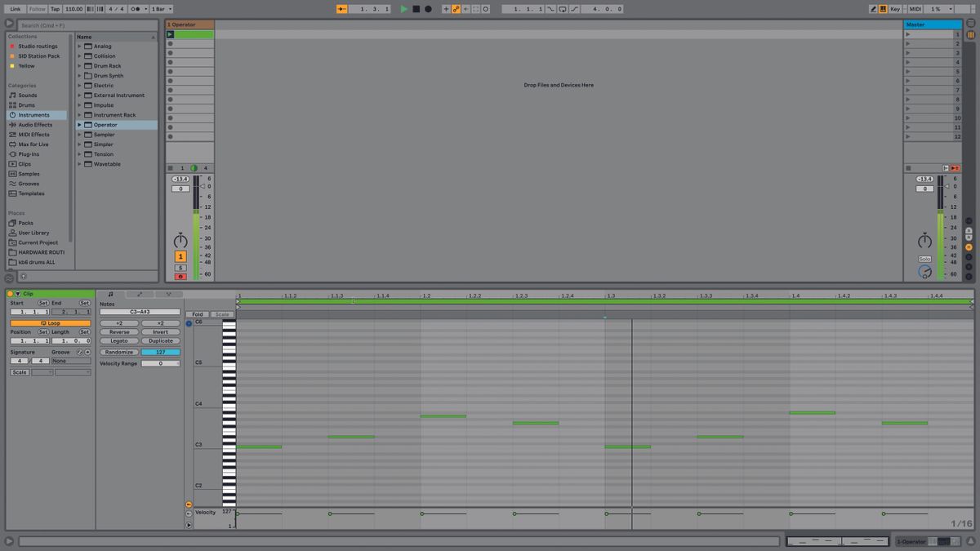Enable the MIDI Arrangement Overdub plus icon
980x551 pixels.
point(446,9)
